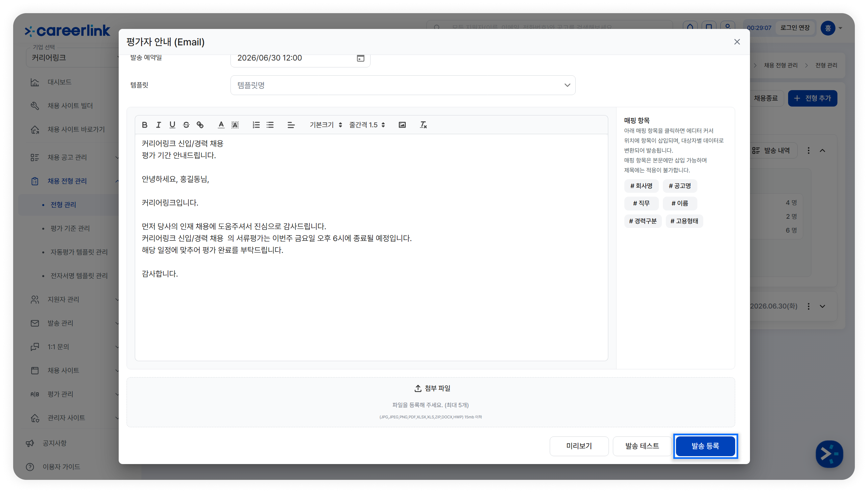
Task: Open the careerlink chat floating button
Action: point(829,454)
